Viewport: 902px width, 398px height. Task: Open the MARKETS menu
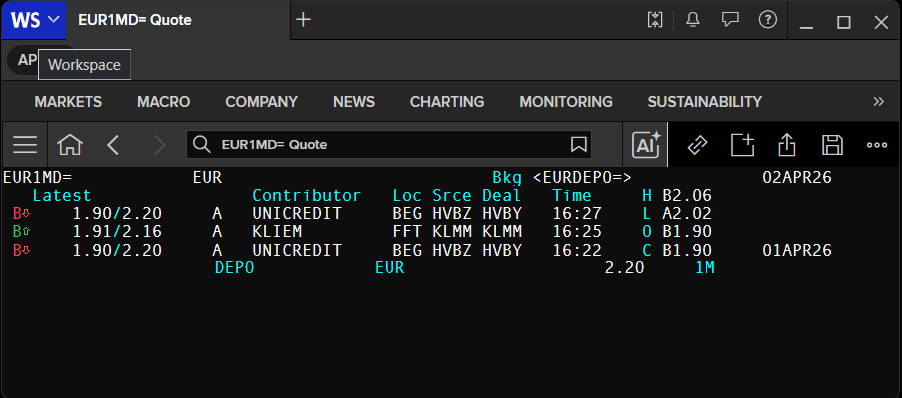(x=68, y=102)
